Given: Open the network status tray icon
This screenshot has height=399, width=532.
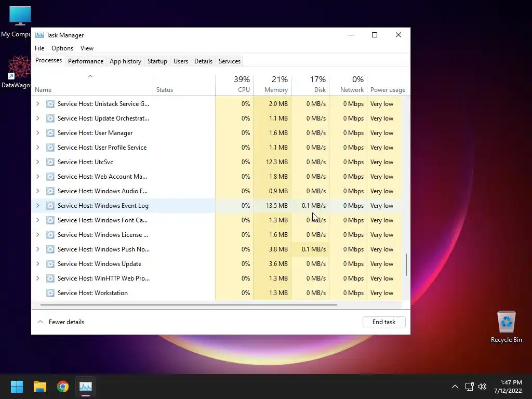Looking at the screenshot, I should [470, 387].
